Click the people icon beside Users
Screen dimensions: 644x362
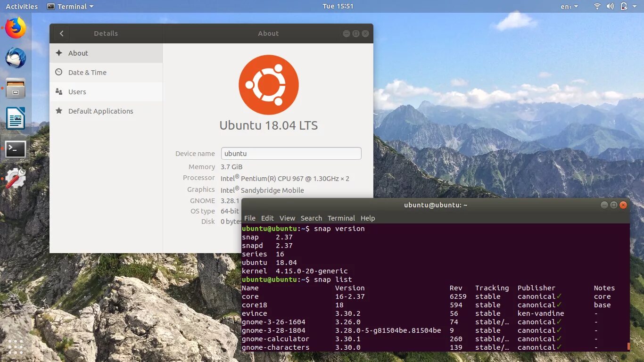point(59,91)
